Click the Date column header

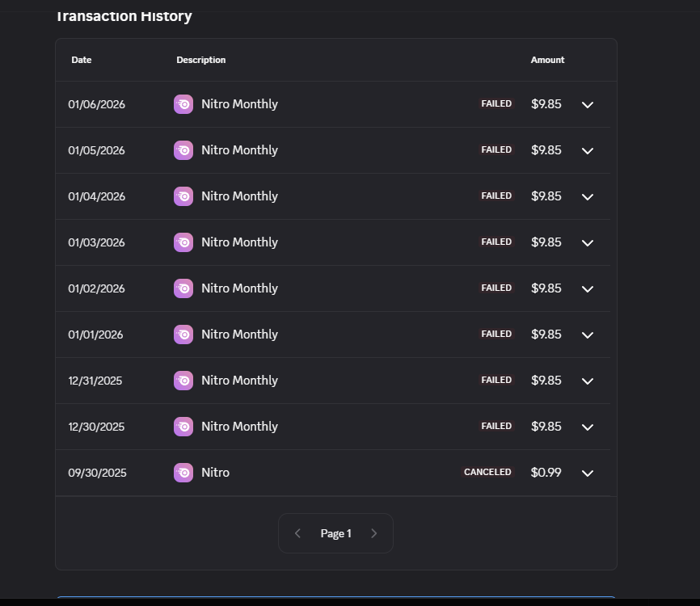click(82, 60)
